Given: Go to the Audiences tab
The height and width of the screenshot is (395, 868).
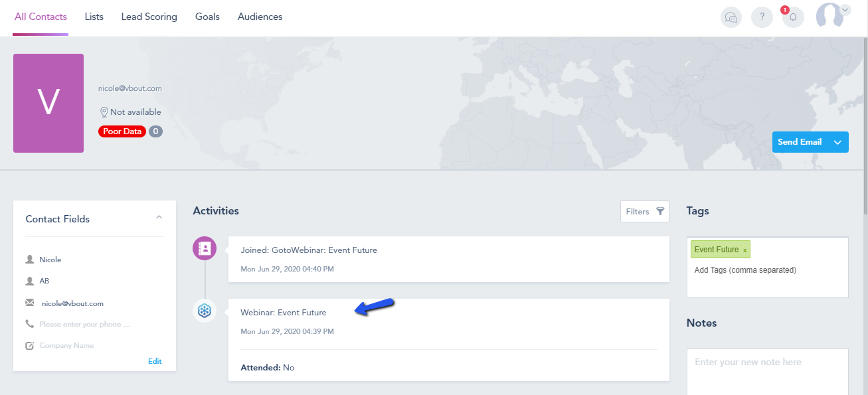Looking at the screenshot, I should pyautogui.click(x=260, y=17).
